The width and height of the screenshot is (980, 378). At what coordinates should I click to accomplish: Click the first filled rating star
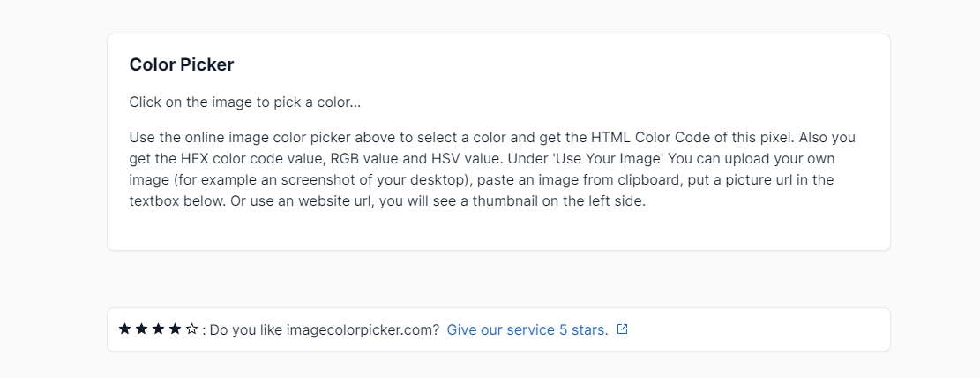click(x=125, y=329)
